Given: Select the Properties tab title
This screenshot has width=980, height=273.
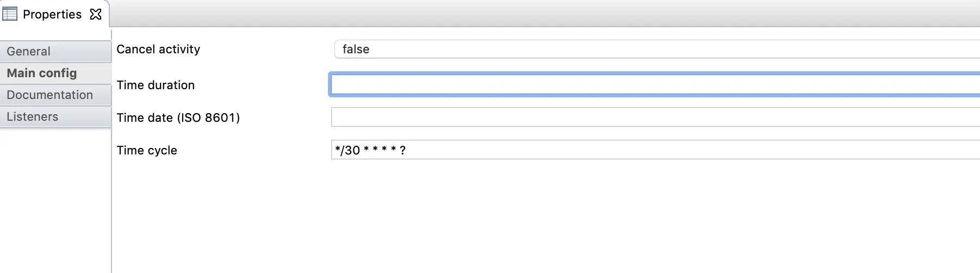Looking at the screenshot, I should click(x=52, y=14).
